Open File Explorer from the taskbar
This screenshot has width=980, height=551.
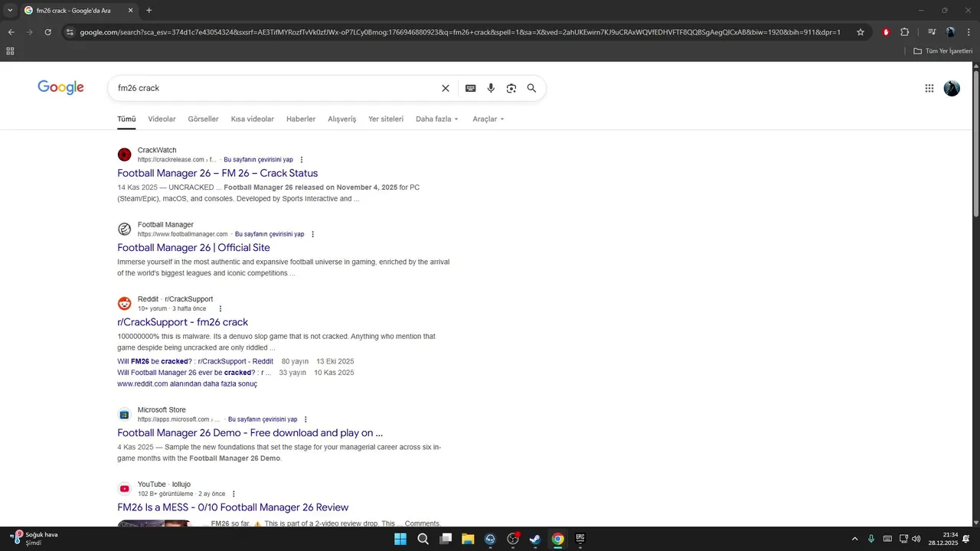pyautogui.click(x=468, y=539)
